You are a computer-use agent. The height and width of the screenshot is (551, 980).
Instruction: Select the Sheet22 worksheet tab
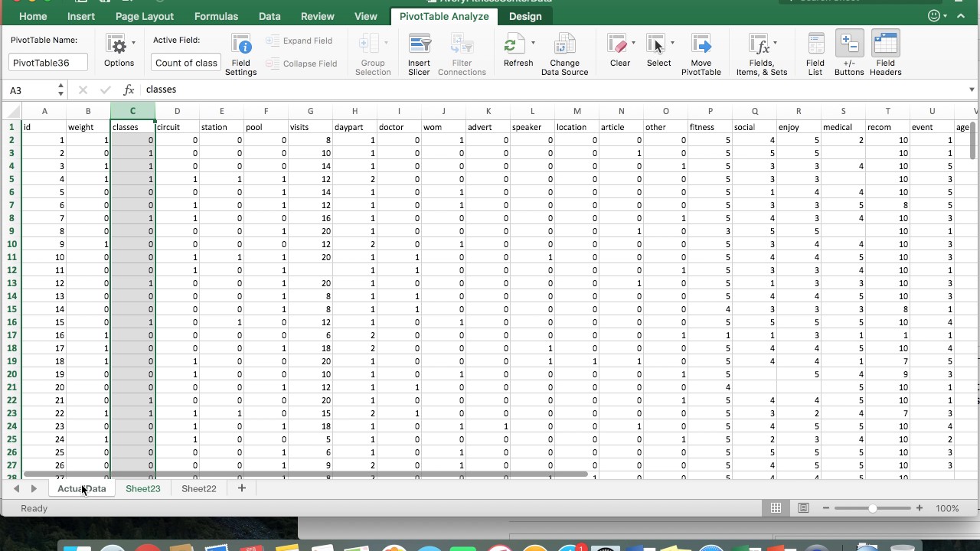pyautogui.click(x=199, y=488)
